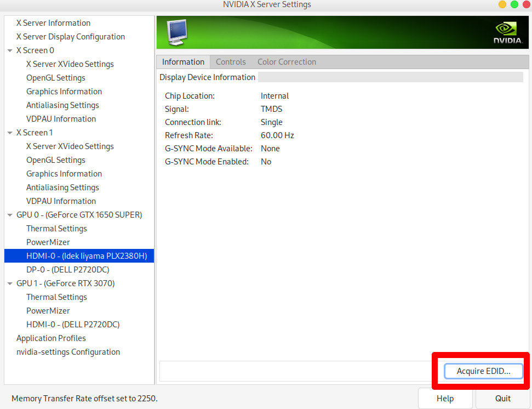Open Antialiasing Settings under X Screen 0
This screenshot has width=532, height=409.
[x=62, y=105]
